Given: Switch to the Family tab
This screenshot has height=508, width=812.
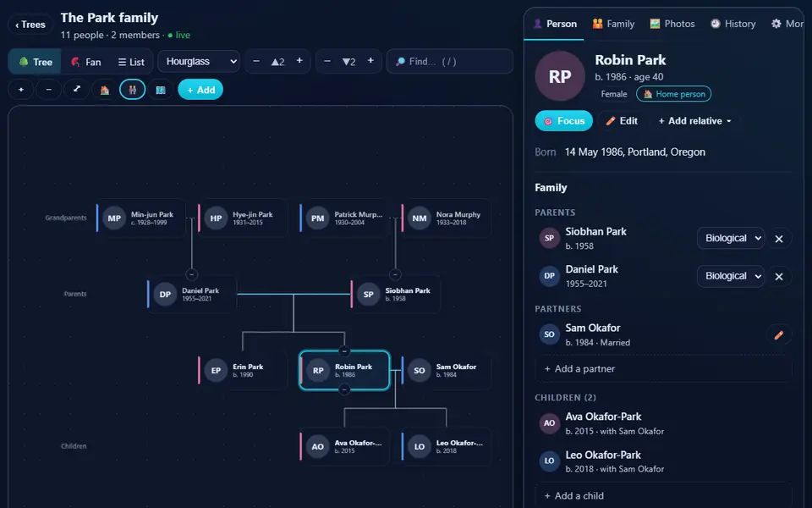Looking at the screenshot, I should tap(614, 24).
